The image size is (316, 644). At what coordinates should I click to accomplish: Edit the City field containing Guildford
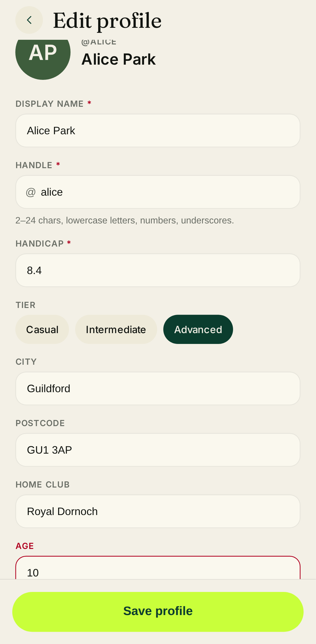[x=158, y=389]
